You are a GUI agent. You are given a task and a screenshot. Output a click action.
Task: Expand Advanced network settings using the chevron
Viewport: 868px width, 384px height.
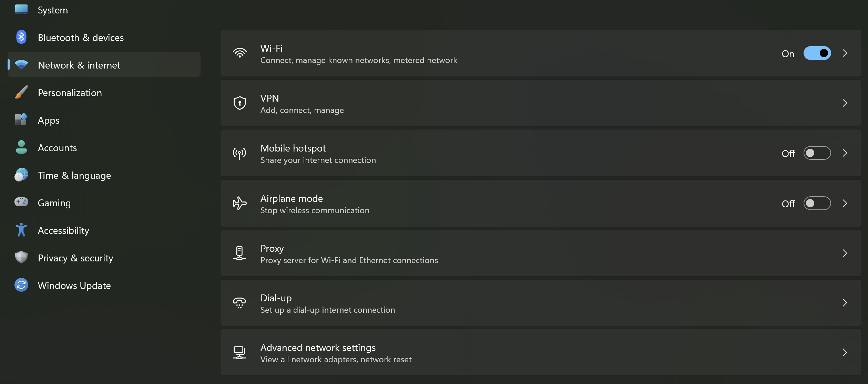845,352
